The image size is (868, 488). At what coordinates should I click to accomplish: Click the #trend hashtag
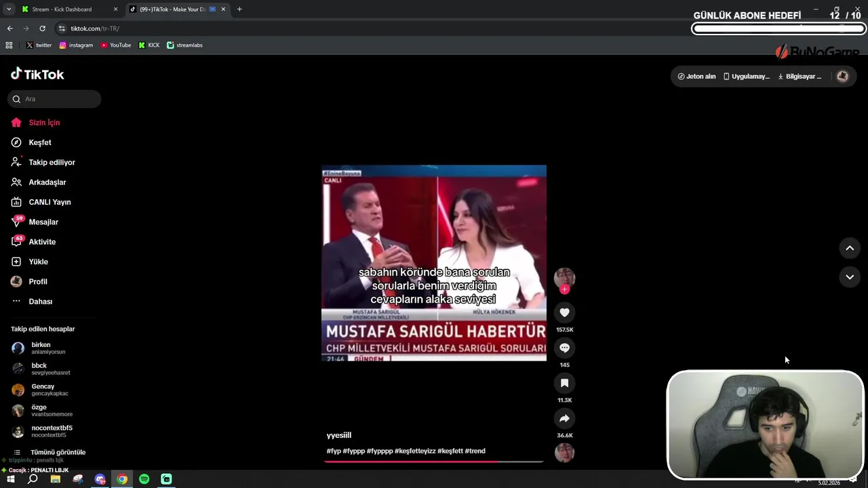point(475,451)
